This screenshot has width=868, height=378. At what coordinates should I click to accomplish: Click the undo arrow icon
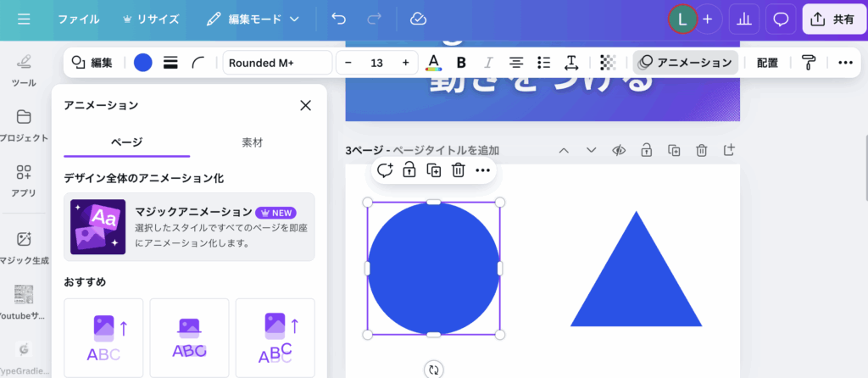pos(339,19)
